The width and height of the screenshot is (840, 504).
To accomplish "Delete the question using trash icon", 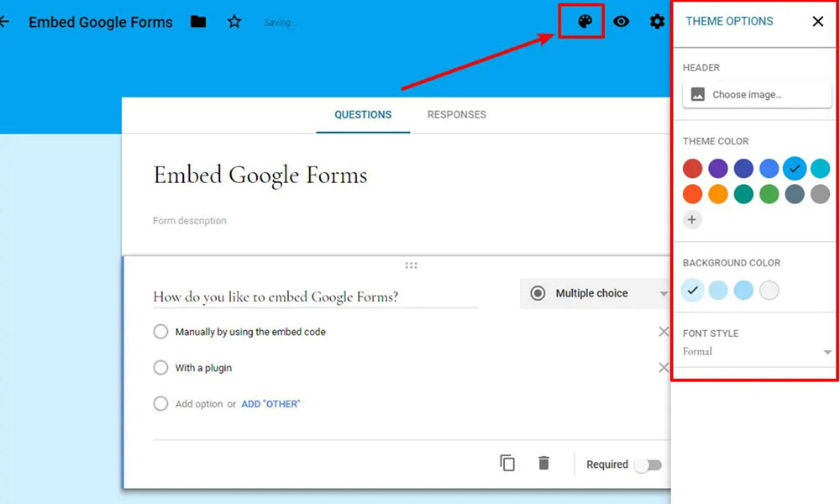I will pyautogui.click(x=543, y=463).
